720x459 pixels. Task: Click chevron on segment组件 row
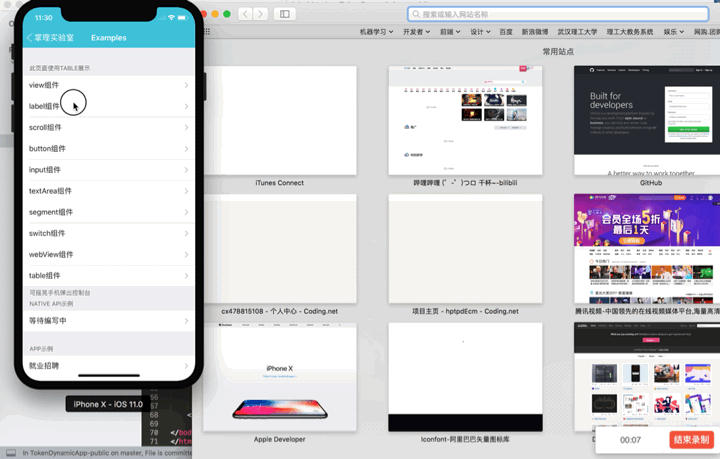pyautogui.click(x=186, y=212)
